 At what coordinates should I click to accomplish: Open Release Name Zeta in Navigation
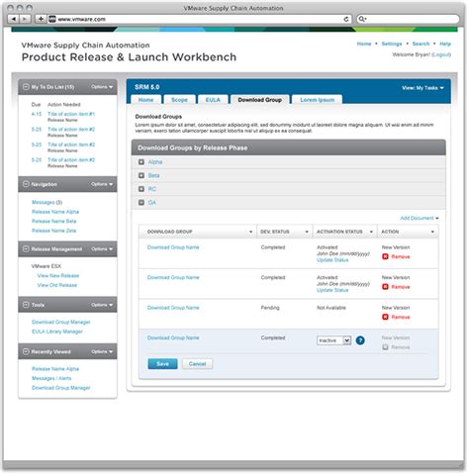[54, 231]
